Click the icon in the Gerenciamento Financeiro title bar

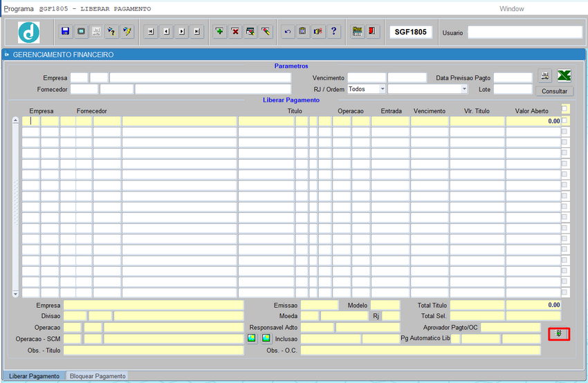(7, 55)
